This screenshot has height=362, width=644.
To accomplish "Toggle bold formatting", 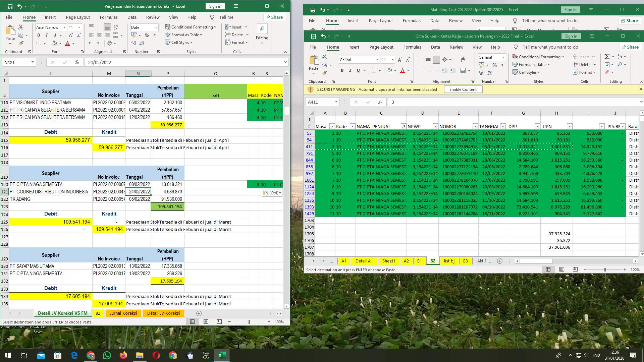I will point(38,35).
